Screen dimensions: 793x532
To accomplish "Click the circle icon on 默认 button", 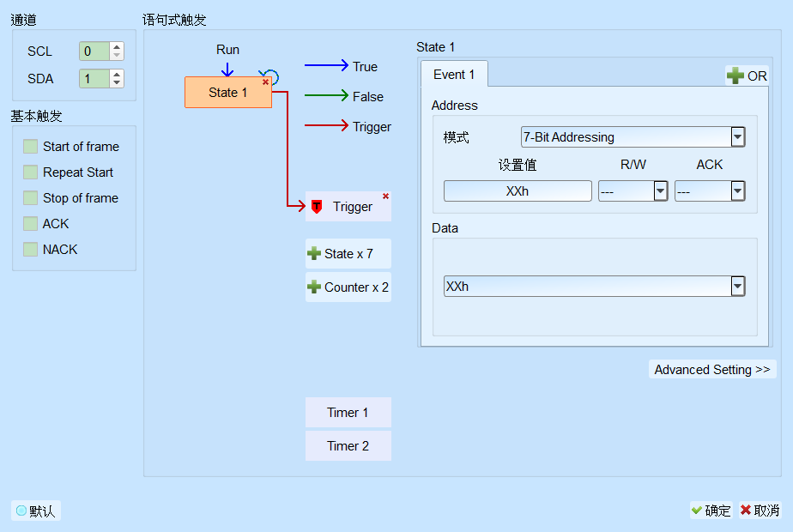I will pyautogui.click(x=21, y=511).
